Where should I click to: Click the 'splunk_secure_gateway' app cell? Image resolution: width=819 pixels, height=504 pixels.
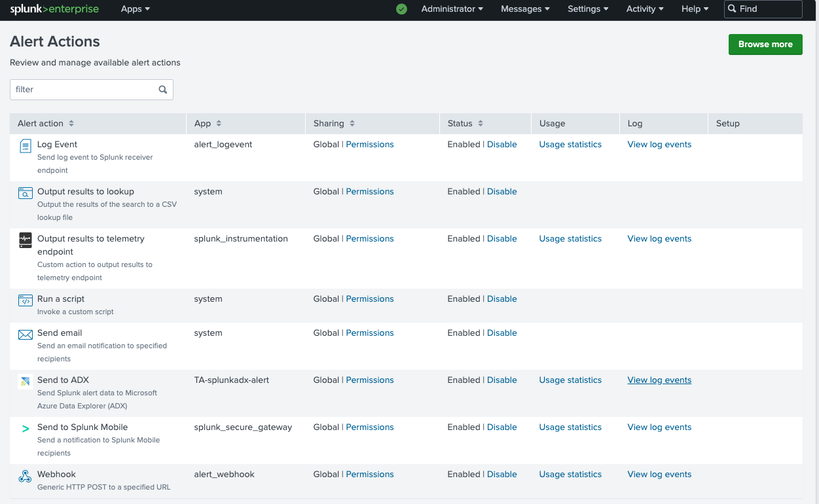pyautogui.click(x=244, y=427)
